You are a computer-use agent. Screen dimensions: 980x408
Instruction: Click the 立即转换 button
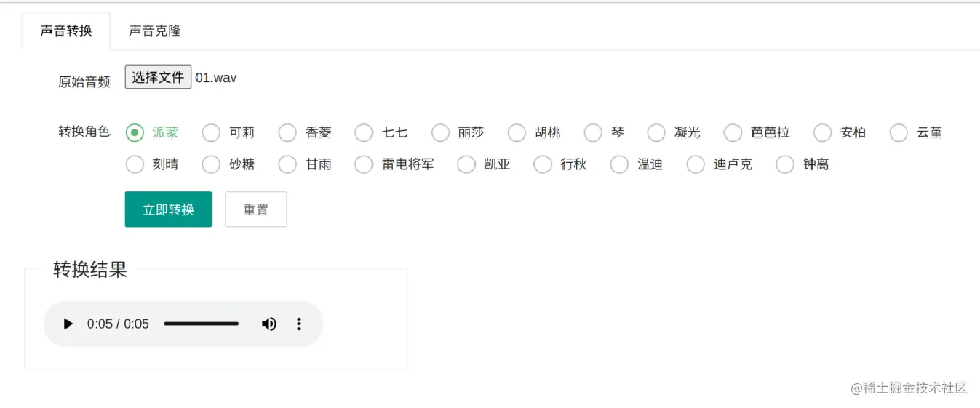[168, 209]
